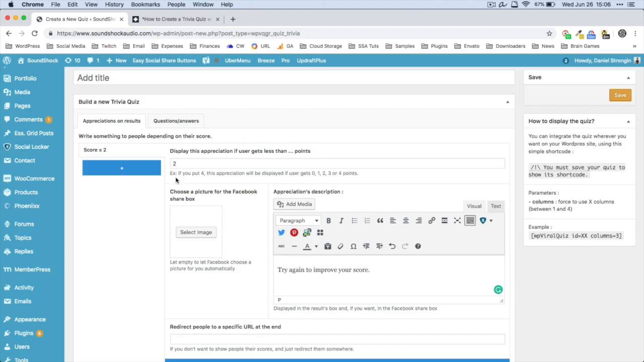Insert a bulleted list

click(354, 221)
